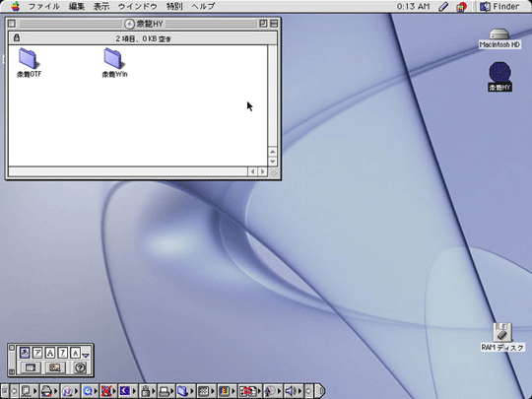Click the window's collapse box
The width and height of the screenshot is (532, 399).
point(274,24)
